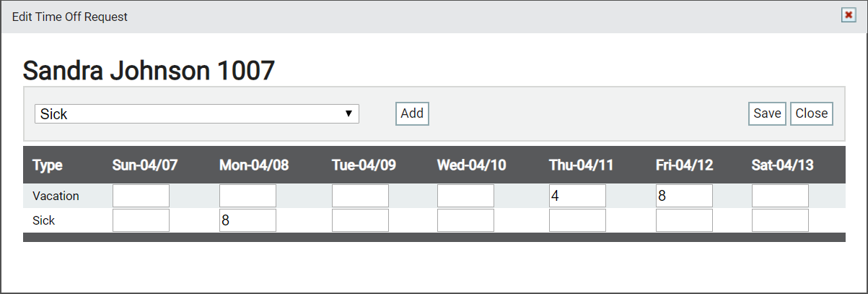
Task: Select Vacation field for Mon-04/08
Action: (247, 196)
